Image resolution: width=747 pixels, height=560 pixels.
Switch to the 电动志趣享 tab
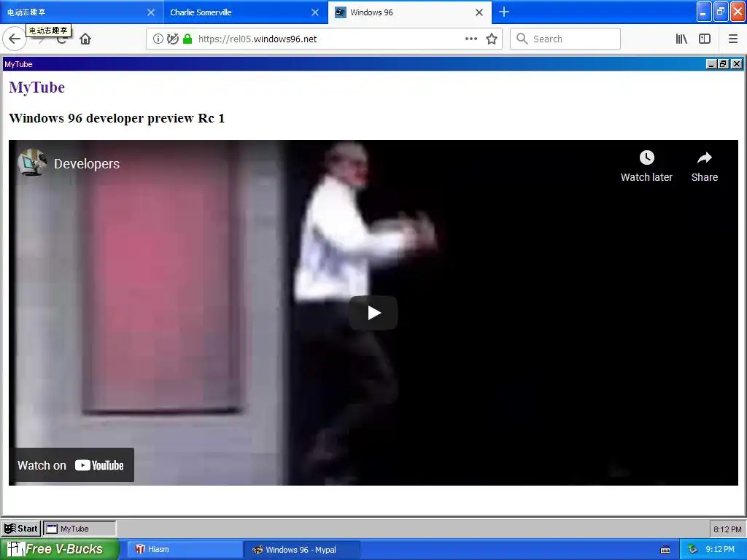[82, 12]
